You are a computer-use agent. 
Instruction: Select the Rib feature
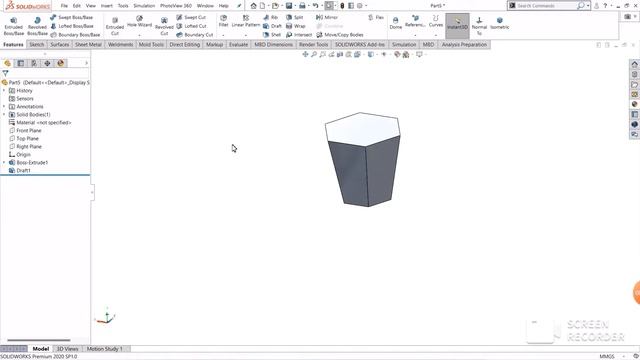pos(270,18)
